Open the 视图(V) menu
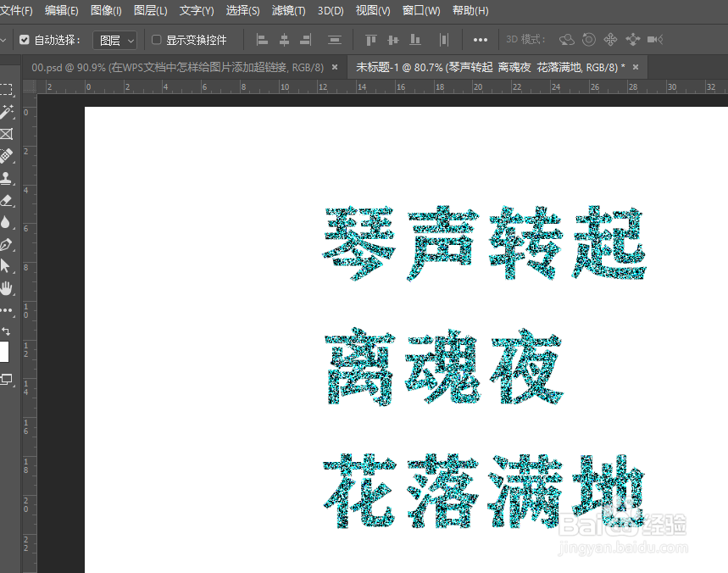 pyautogui.click(x=373, y=10)
